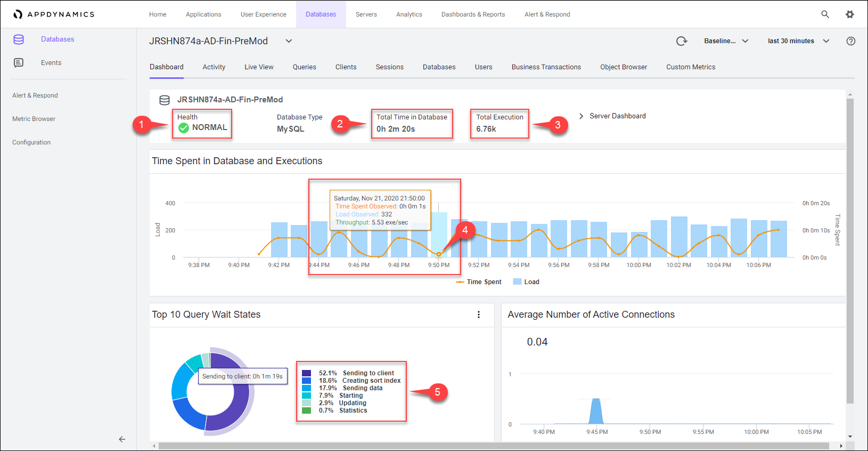The image size is (868, 451).
Task: Open the help question mark icon
Action: coord(851,41)
